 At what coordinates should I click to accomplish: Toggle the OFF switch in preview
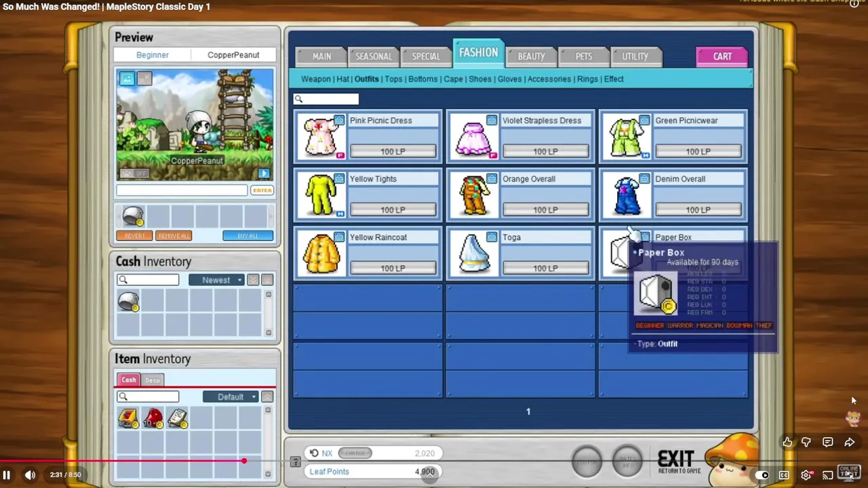click(x=135, y=174)
